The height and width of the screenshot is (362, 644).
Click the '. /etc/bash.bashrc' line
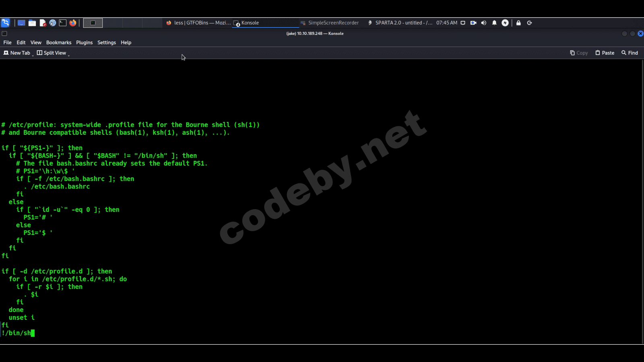coord(57,187)
